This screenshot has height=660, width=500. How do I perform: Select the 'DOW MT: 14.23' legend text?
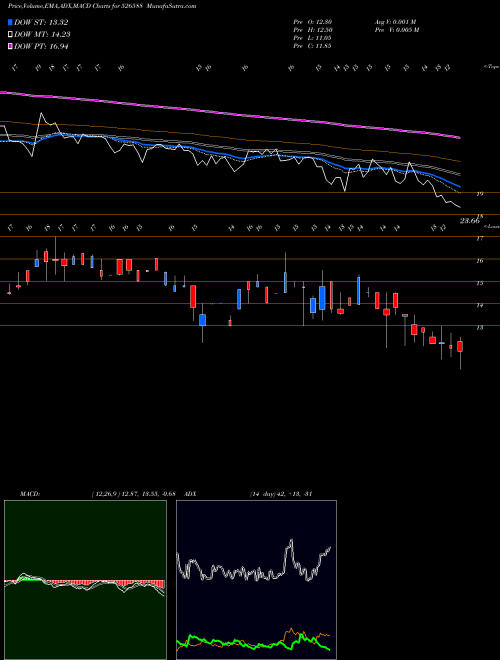[42, 35]
